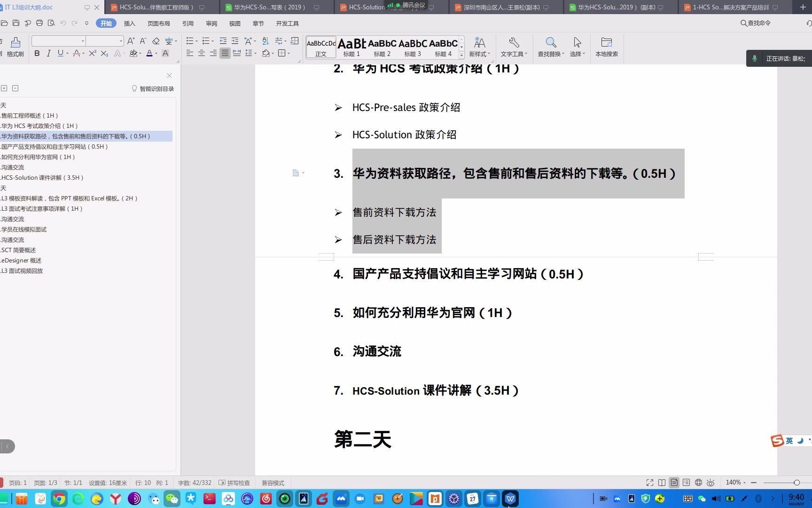Image resolution: width=812 pixels, height=508 pixels.
Task: Undo the last action
Action: coord(63,23)
